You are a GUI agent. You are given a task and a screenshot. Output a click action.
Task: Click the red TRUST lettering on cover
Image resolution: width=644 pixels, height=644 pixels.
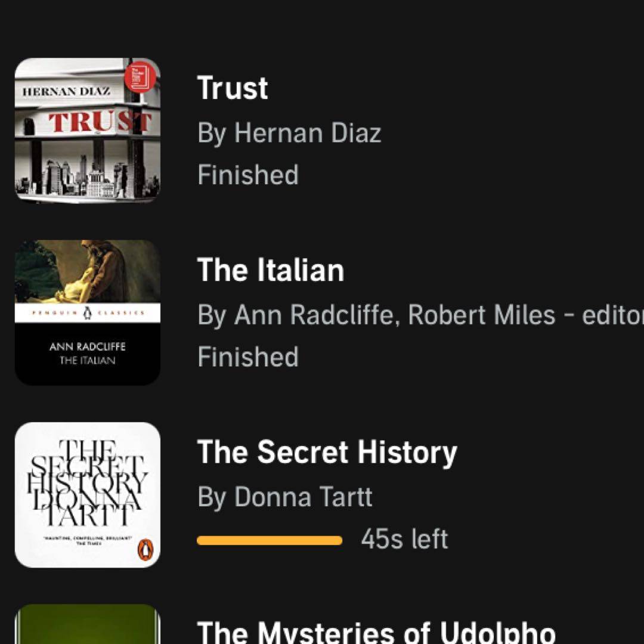(x=99, y=122)
